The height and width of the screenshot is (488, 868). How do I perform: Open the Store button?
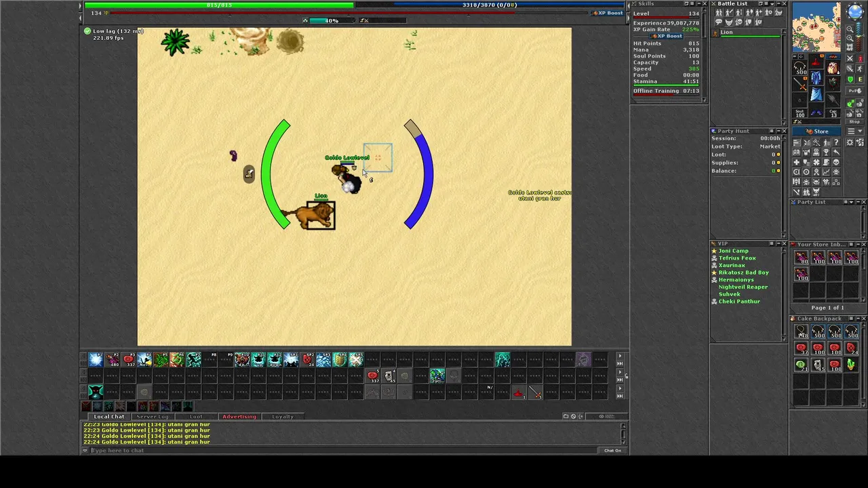(x=817, y=131)
